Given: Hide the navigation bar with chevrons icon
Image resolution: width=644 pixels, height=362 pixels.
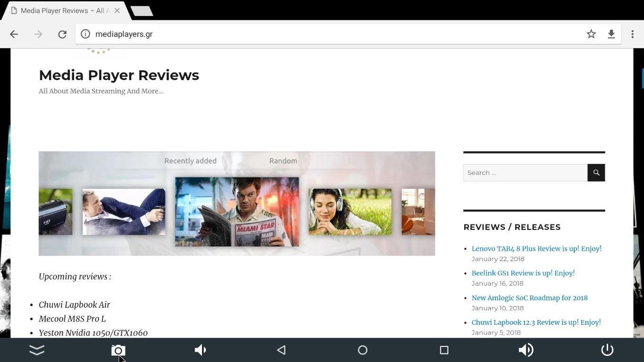Looking at the screenshot, I should [x=37, y=350].
